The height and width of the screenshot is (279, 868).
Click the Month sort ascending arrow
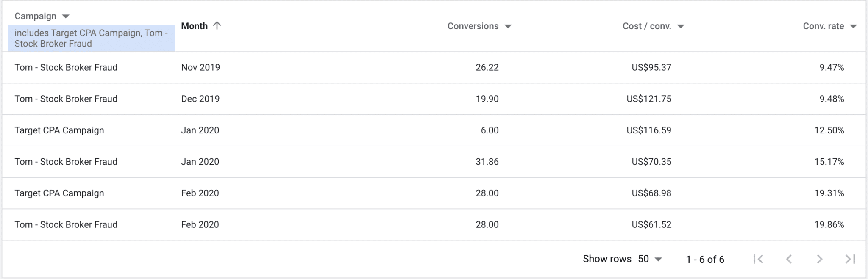217,26
